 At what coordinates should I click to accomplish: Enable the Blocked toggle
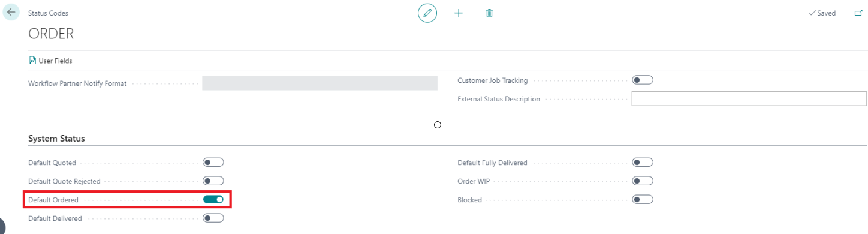643,200
